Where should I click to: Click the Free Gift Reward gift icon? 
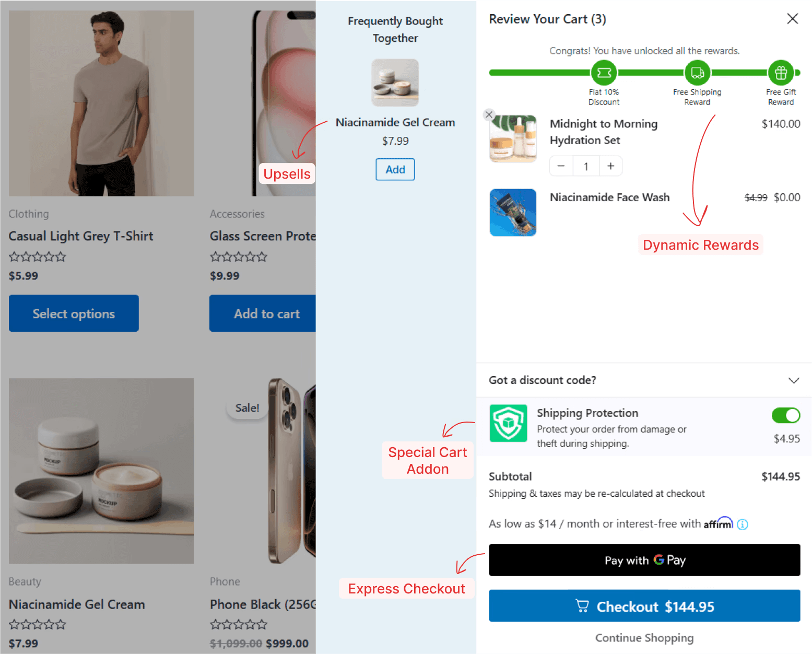[781, 73]
